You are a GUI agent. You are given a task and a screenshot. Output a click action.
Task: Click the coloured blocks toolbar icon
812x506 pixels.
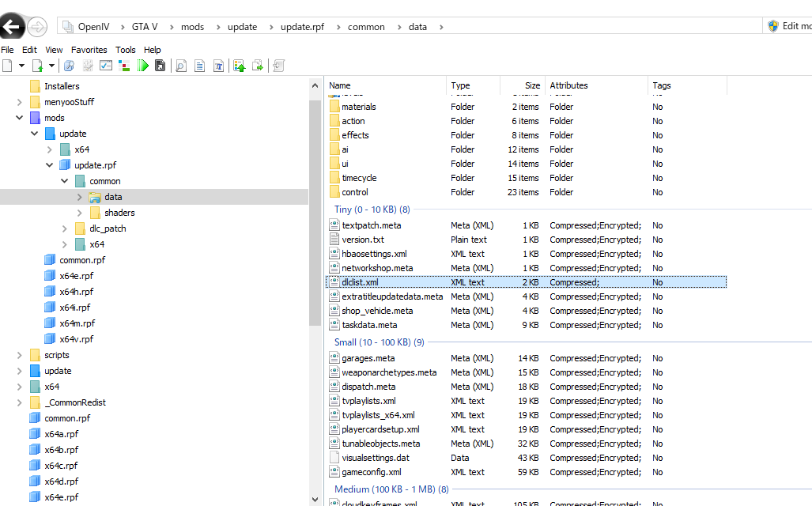coord(124,66)
